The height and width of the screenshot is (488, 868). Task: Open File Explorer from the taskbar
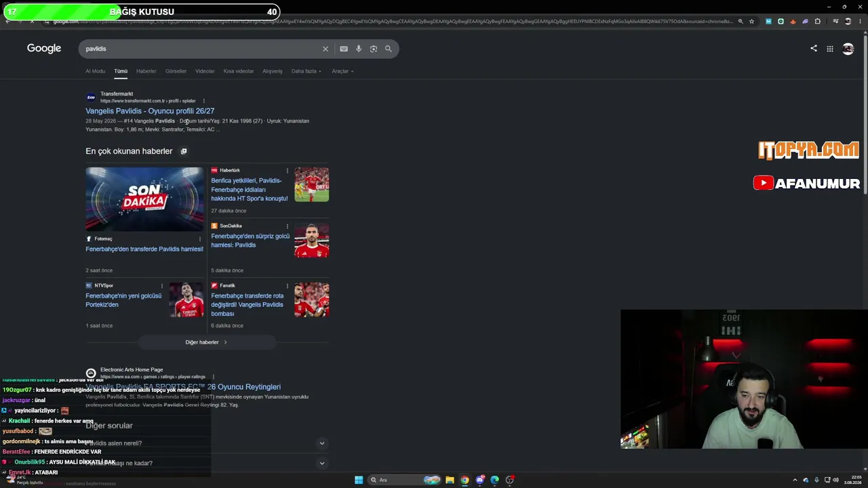[x=450, y=480]
